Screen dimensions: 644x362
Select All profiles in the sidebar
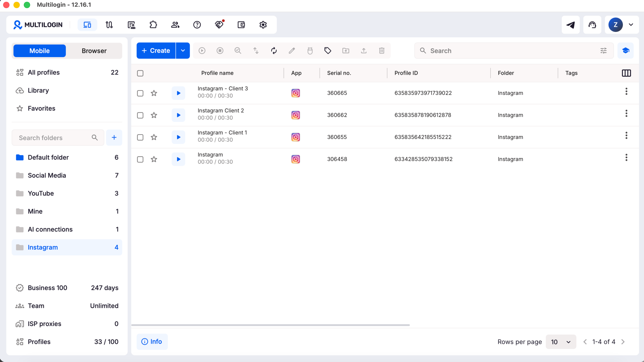67,73
